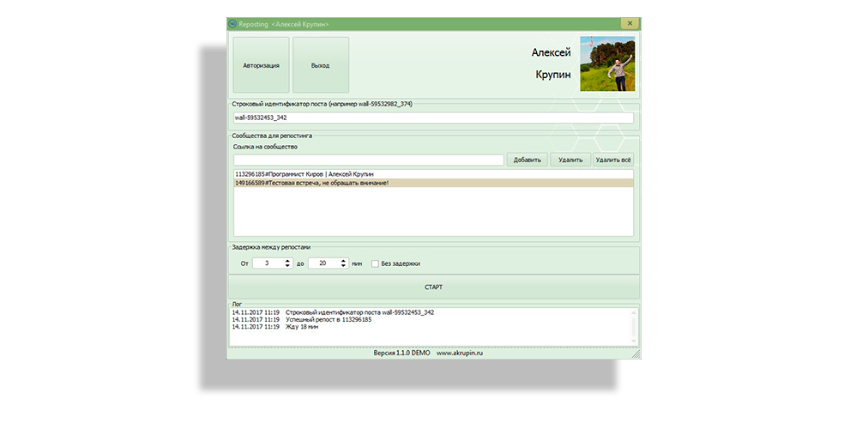The height and width of the screenshot is (429, 868).
Task: Click the Добавить button
Action: coord(527,160)
